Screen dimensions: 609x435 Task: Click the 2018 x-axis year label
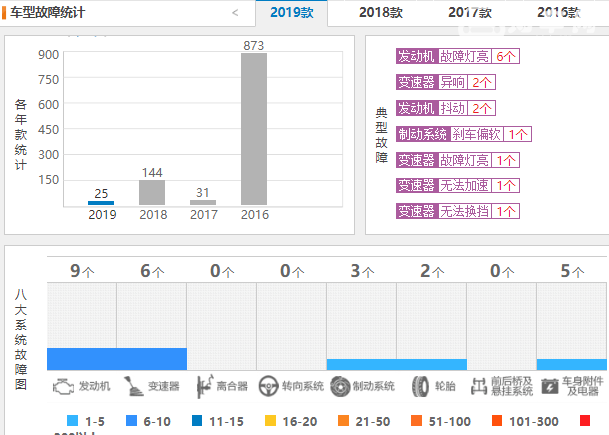click(x=153, y=214)
